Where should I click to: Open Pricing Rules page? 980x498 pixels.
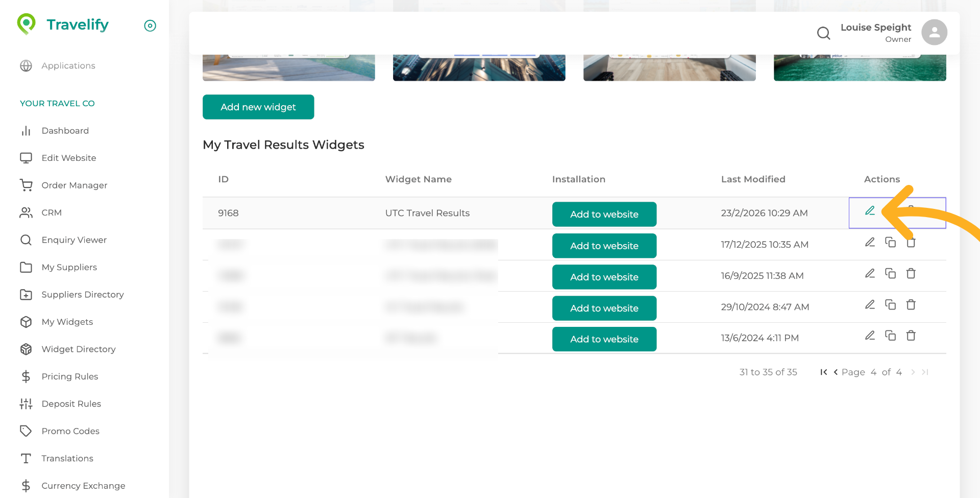tap(69, 376)
